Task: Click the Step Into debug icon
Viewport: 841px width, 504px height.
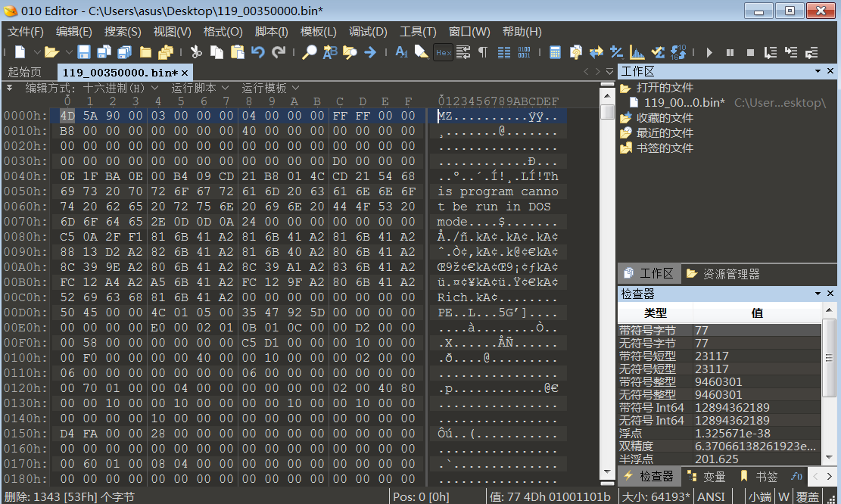Action: pos(791,52)
